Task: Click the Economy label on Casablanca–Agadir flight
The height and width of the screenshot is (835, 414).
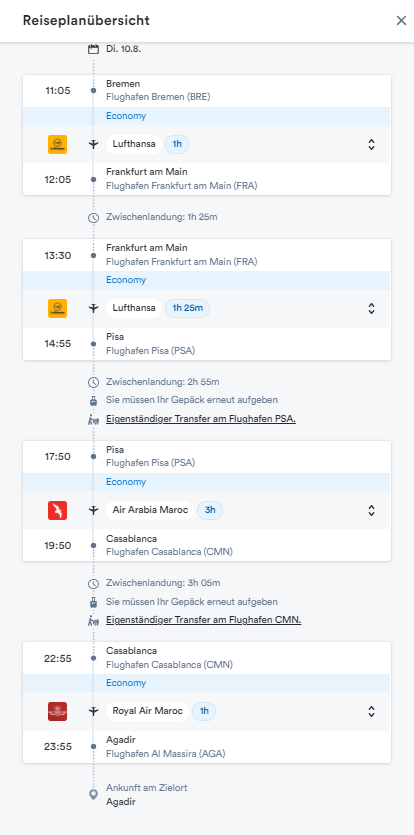Action: point(126,683)
